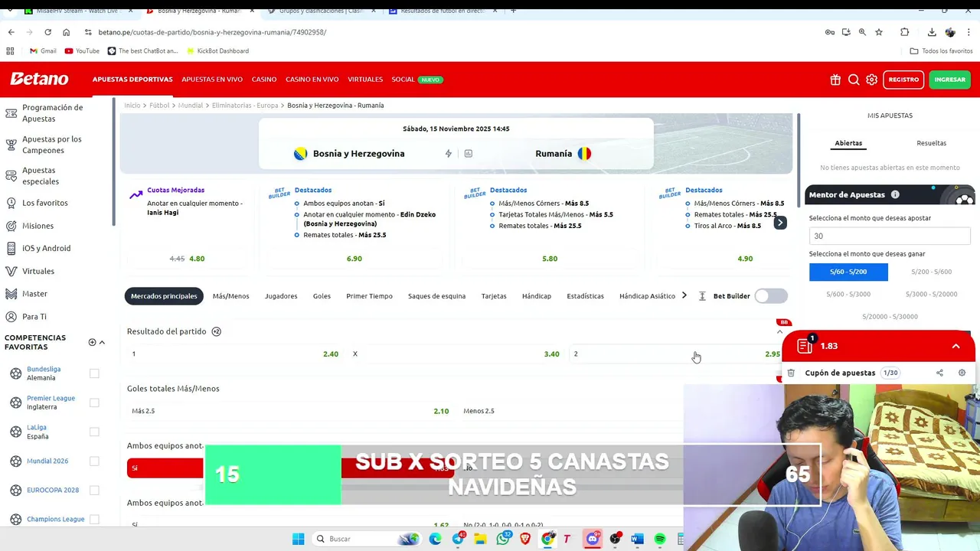
Task: Open Chrome zoom magnifier icon in address bar
Action: 862,32
